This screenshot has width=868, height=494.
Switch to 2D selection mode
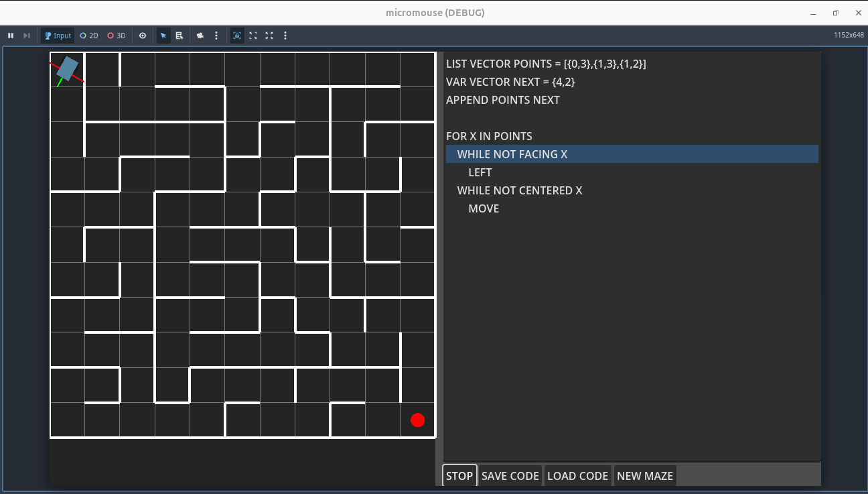click(x=89, y=36)
